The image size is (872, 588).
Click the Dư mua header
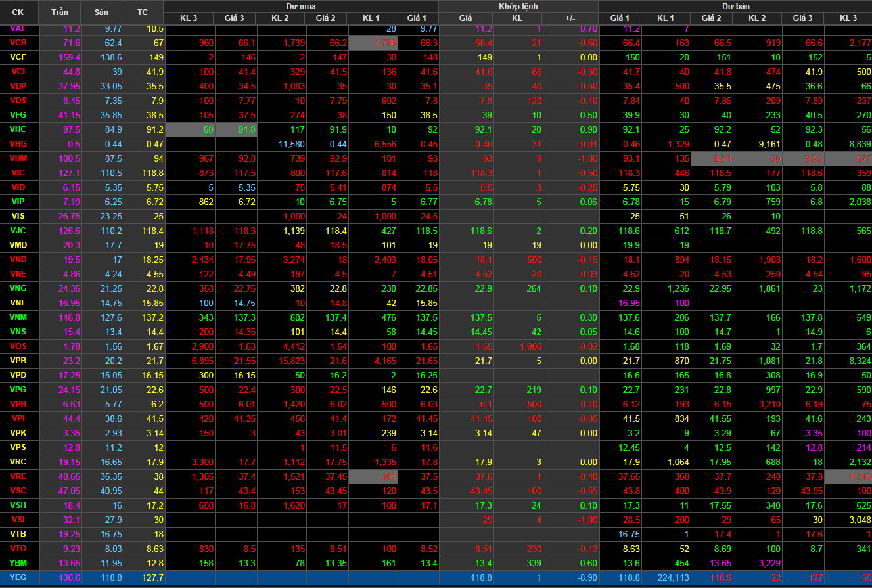[x=301, y=6]
